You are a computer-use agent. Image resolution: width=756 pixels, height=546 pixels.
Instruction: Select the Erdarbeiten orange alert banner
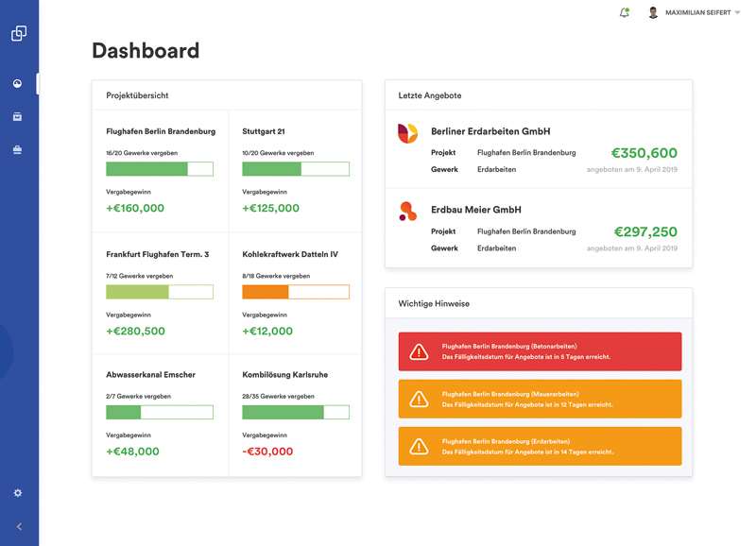pyautogui.click(x=540, y=447)
